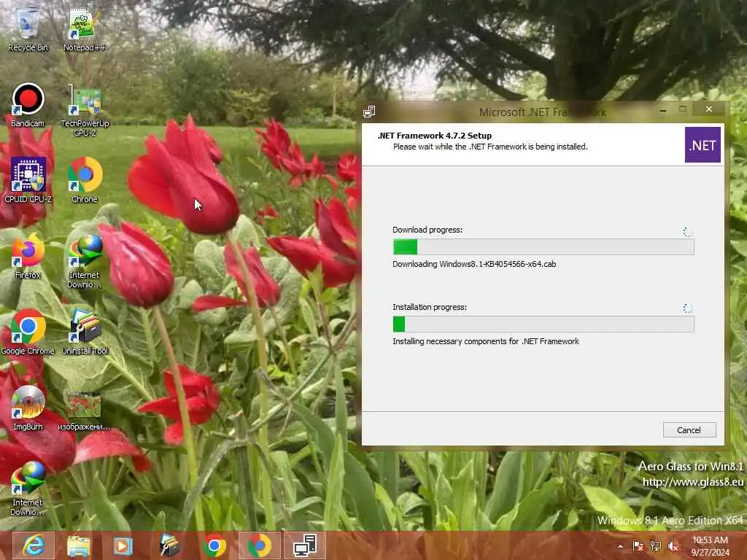
Task: Open the muted volume tray icon
Action: 673,546
